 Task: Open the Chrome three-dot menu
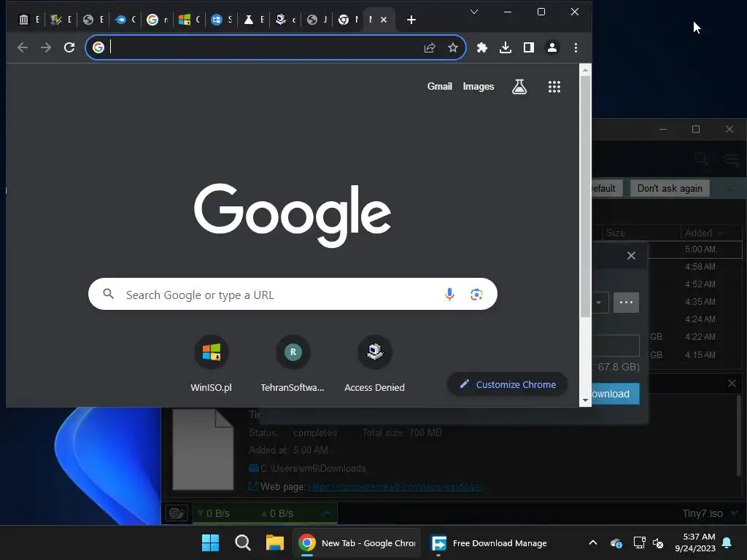(576, 47)
